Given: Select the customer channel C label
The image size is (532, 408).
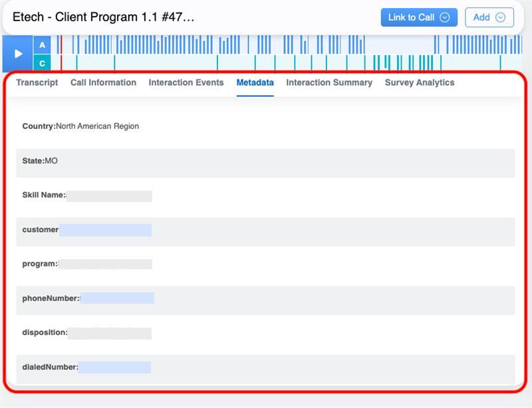Looking at the screenshot, I should click(43, 63).
